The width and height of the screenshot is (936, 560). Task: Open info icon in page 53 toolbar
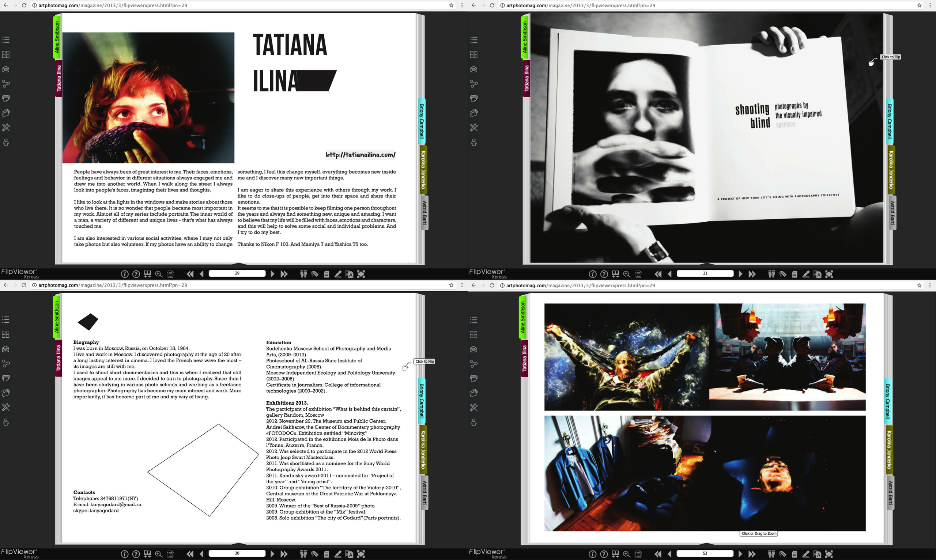pos(593,554)
